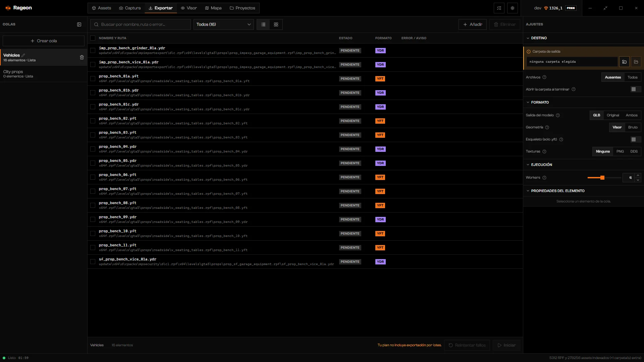Viewport: 644px width, 362px height.
Task: Click the output folder path field
Action: [x=572, y=62]
